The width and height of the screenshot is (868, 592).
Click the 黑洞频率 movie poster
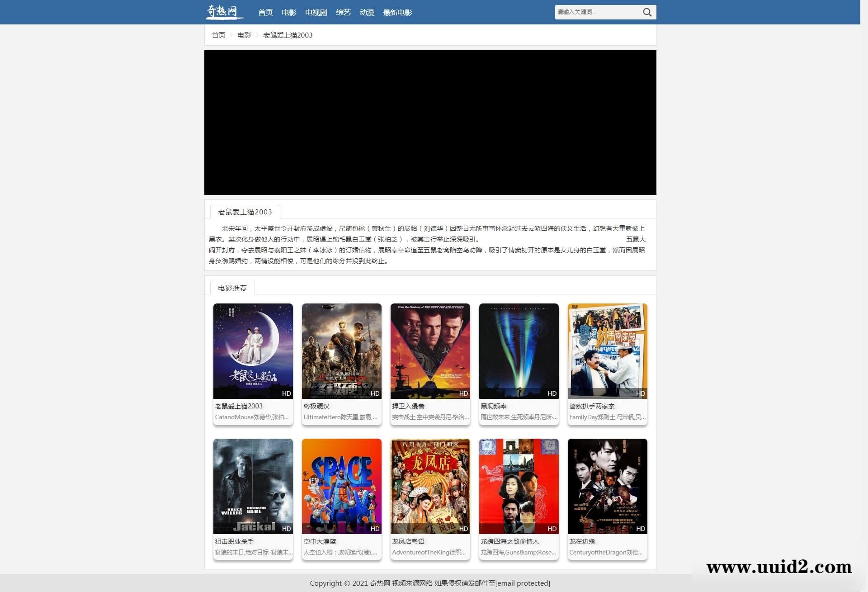519,351
